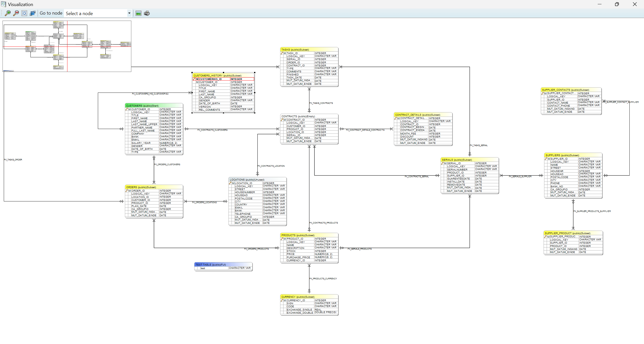644x344 pixels.
Task: Open the export-as-image picture icon
Action: [138, 13]
